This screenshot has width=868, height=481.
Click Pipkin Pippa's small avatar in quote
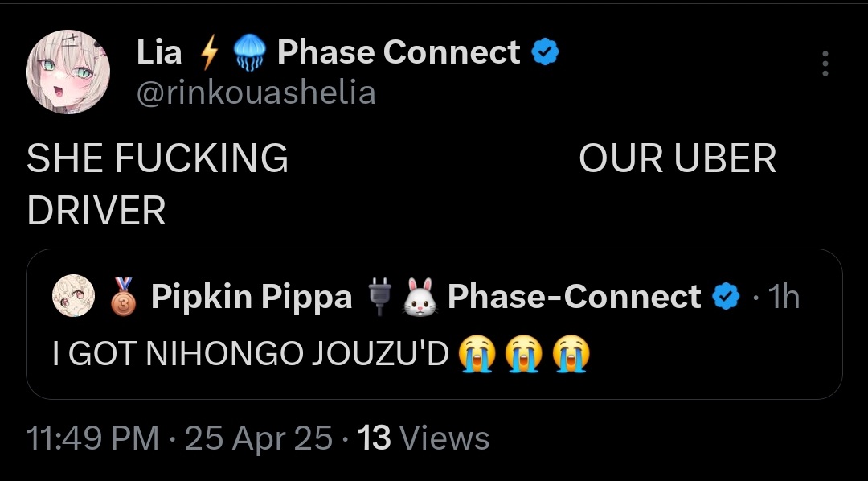(x=73, y=297)
